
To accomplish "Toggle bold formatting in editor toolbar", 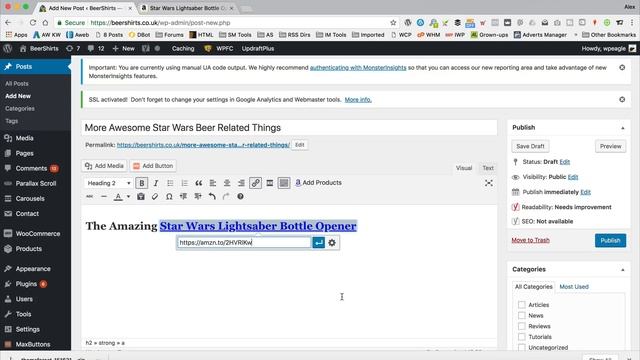I will point(142,183).
